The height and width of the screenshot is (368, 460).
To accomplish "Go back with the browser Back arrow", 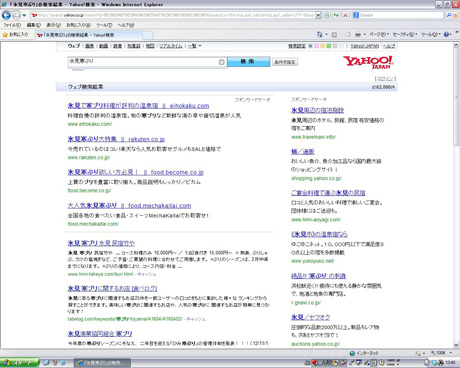I will coord(6,15).
